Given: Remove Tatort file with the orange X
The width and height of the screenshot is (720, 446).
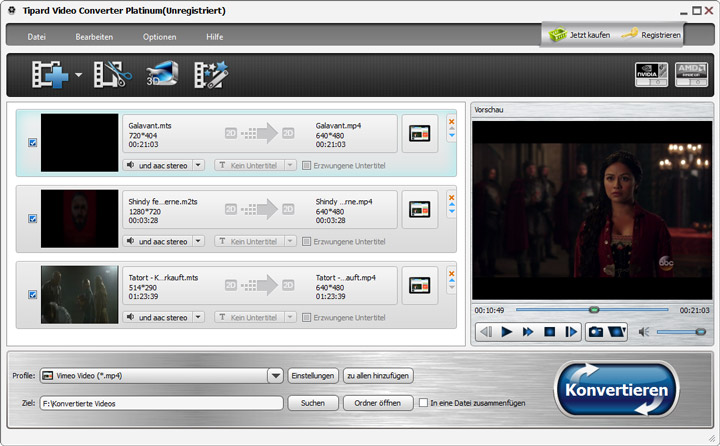Looking at the screenshot, I should click(451, 274).
